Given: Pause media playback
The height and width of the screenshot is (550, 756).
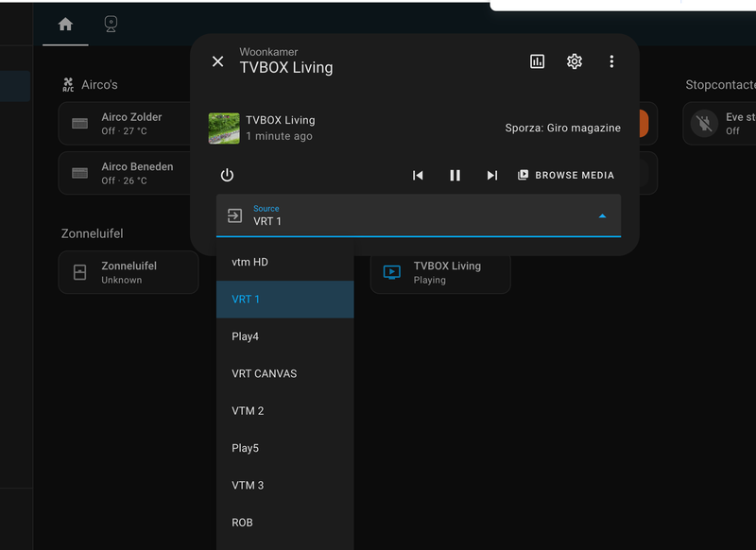Looking at the screenshot, I should [x=455, y=175].
